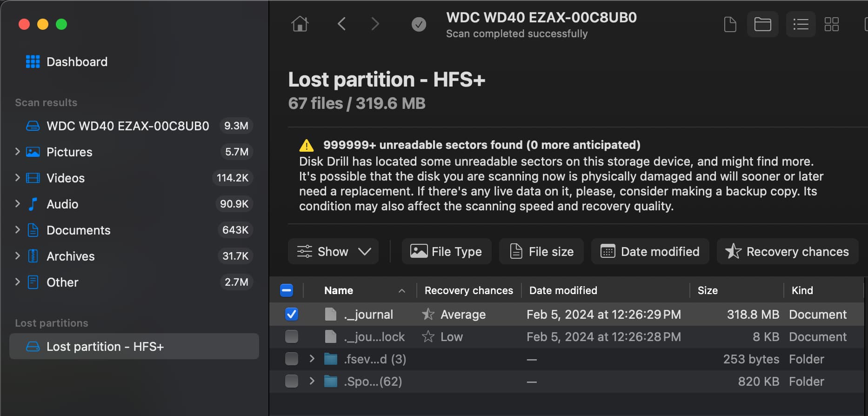Viewport: 868px width, 416px height.
Task: Sort by the Name column header
Action: [339, 290]
